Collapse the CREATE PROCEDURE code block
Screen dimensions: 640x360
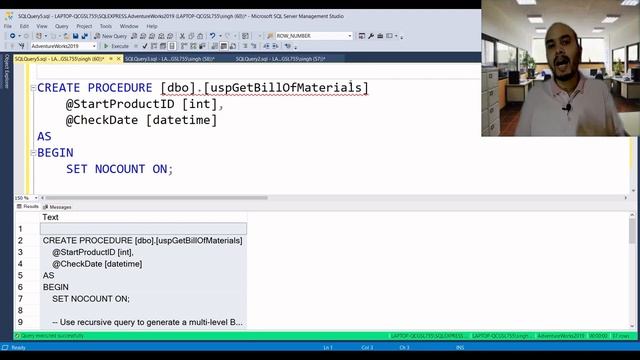click(33, 88)
